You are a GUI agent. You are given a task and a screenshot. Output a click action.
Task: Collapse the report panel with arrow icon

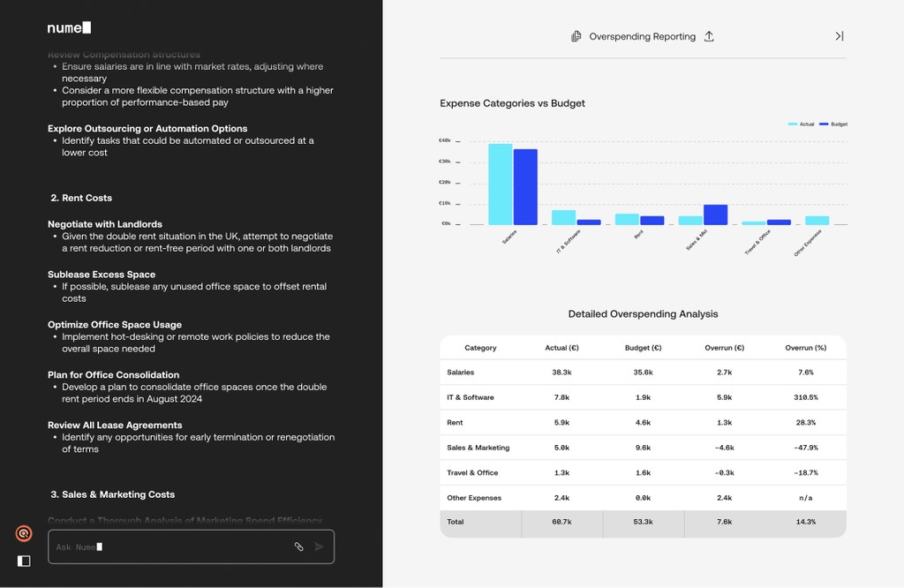click(x=840, y=36)
